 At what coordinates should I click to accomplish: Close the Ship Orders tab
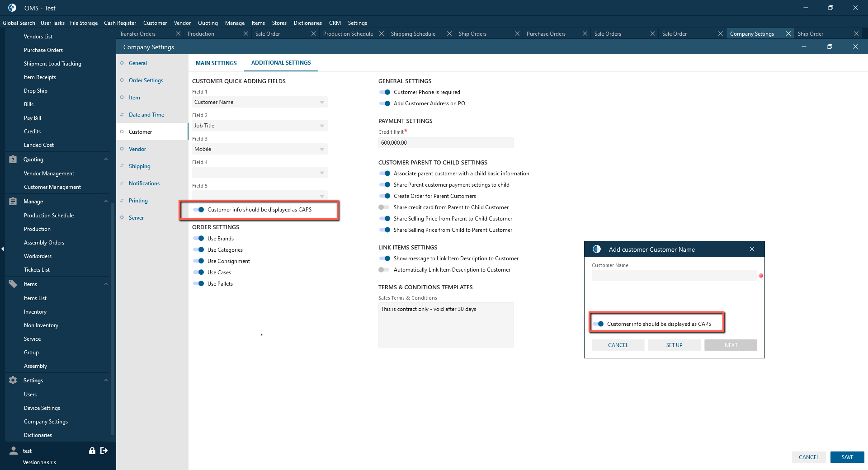pos(517,33)
